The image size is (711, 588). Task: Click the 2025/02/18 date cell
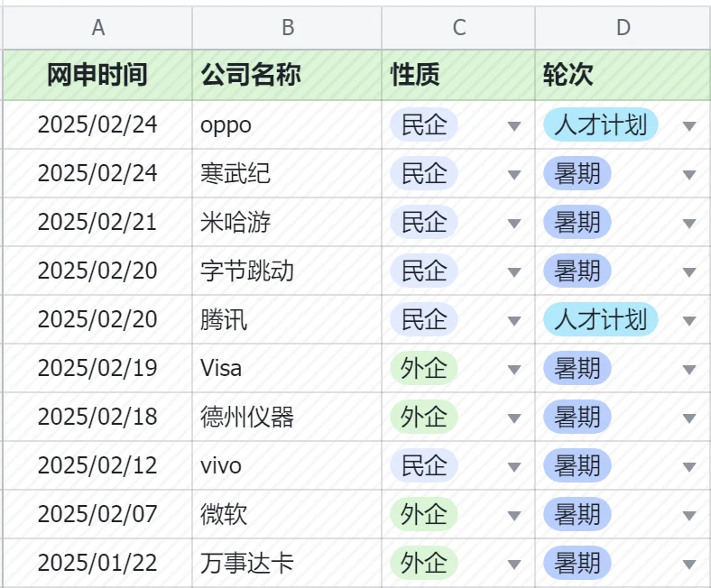click(97, 417)
